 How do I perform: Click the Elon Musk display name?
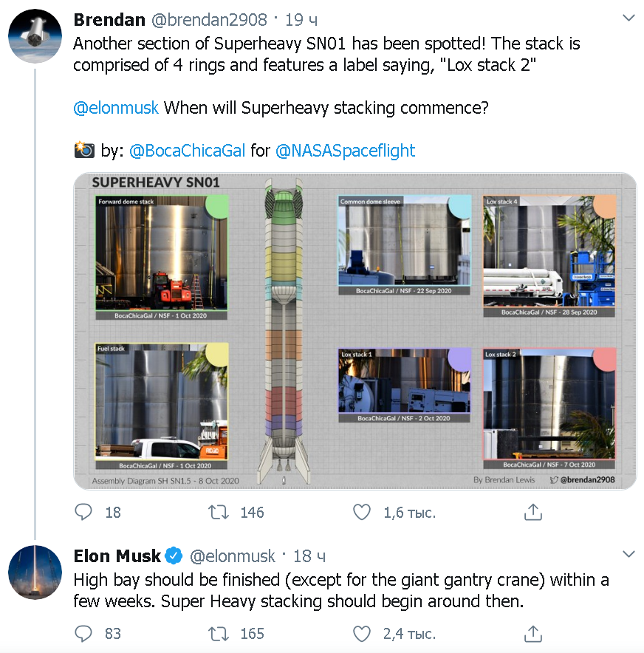[x=117, y=555]
